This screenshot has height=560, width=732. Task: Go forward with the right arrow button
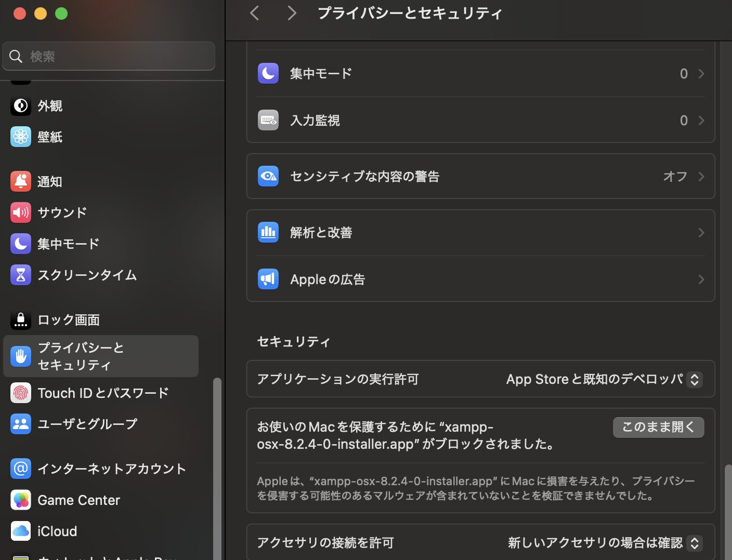click(292, 13)
